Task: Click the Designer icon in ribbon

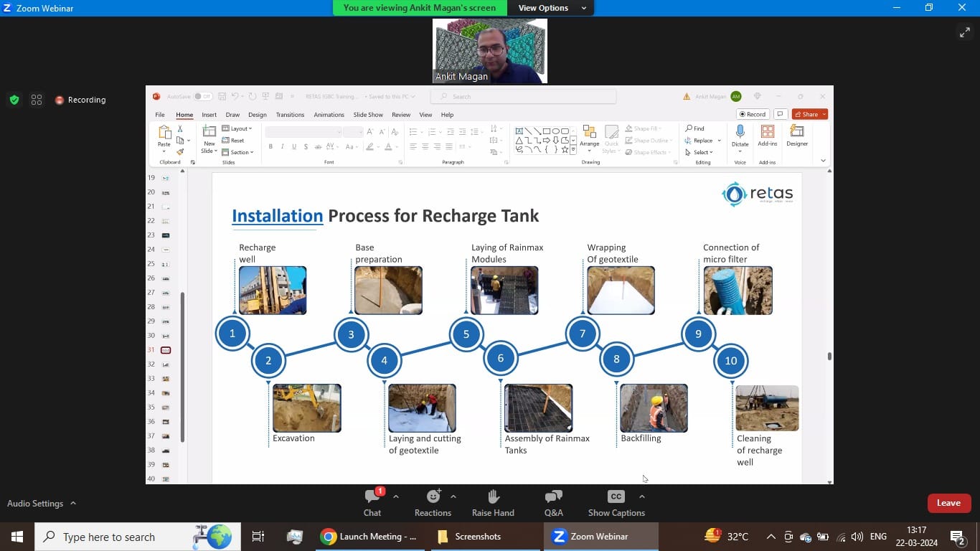Action: tap(796, 132)
